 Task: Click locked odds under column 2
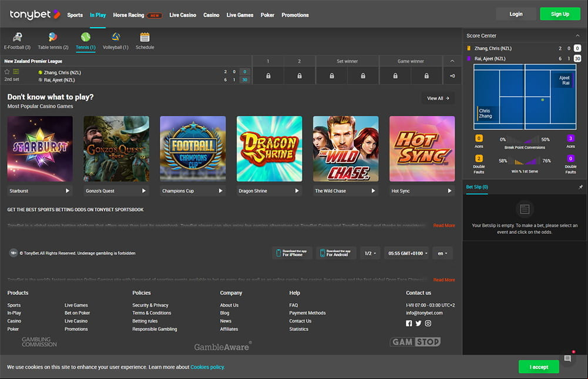point(299,76)
